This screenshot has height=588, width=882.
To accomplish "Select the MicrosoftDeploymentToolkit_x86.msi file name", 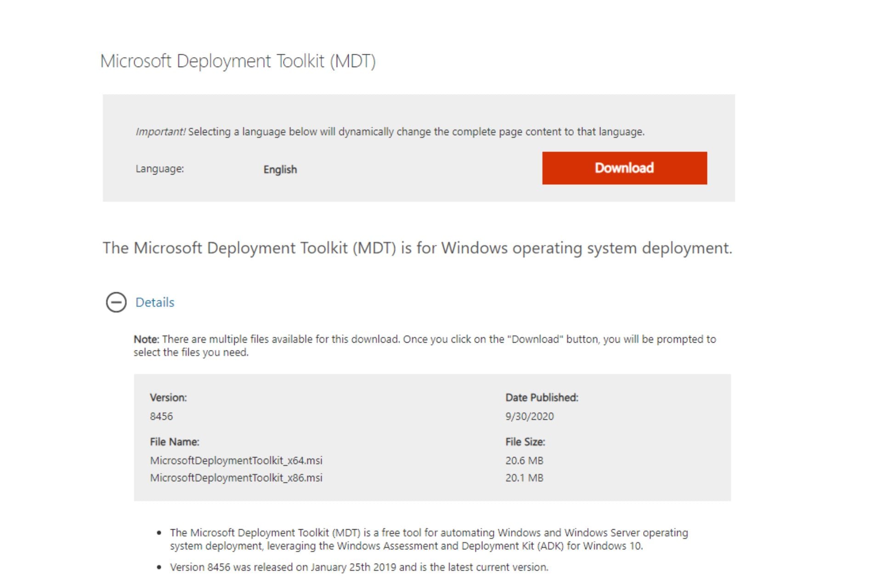I will point(236,478).
